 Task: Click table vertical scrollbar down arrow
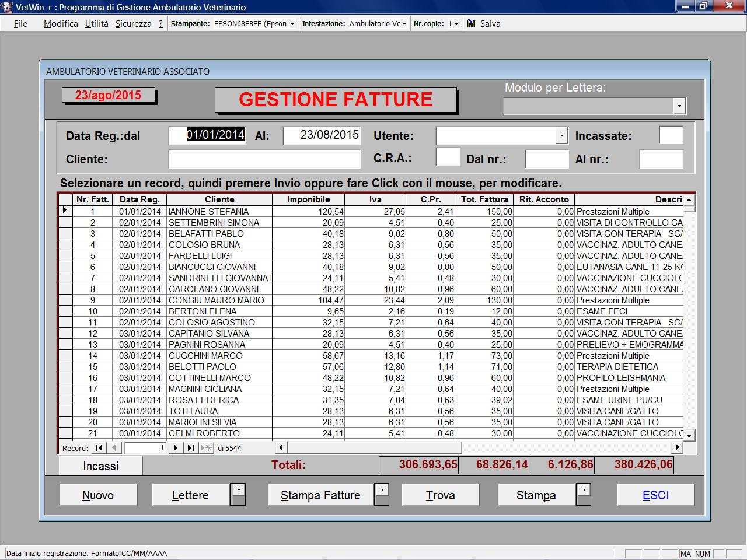pyautogui.click(x=689, y=435)
